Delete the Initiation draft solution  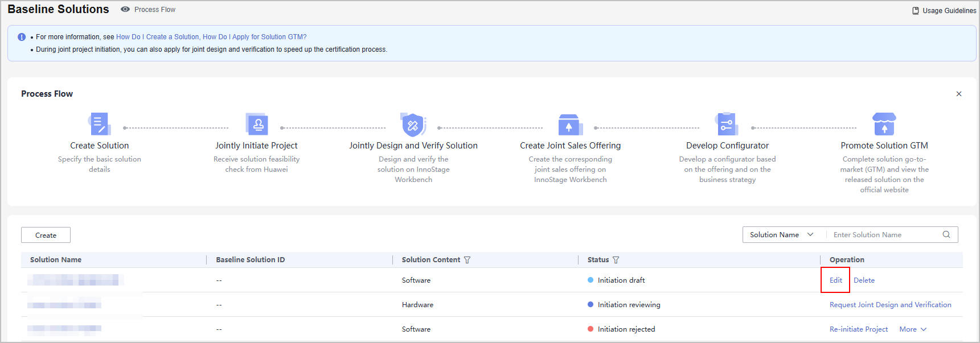[864, 280]
